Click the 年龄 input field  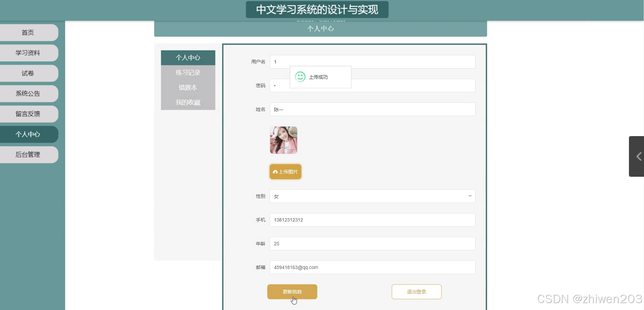(x=372, y=244)
